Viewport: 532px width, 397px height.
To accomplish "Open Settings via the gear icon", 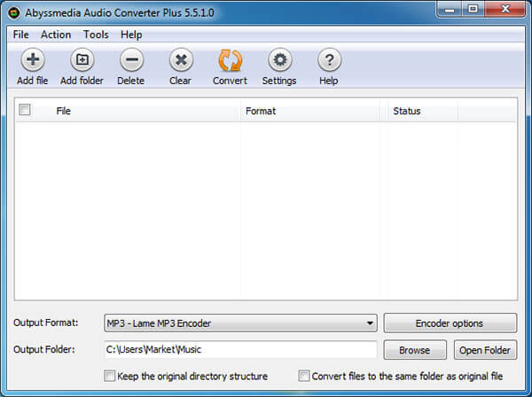I will pos(280,59).
